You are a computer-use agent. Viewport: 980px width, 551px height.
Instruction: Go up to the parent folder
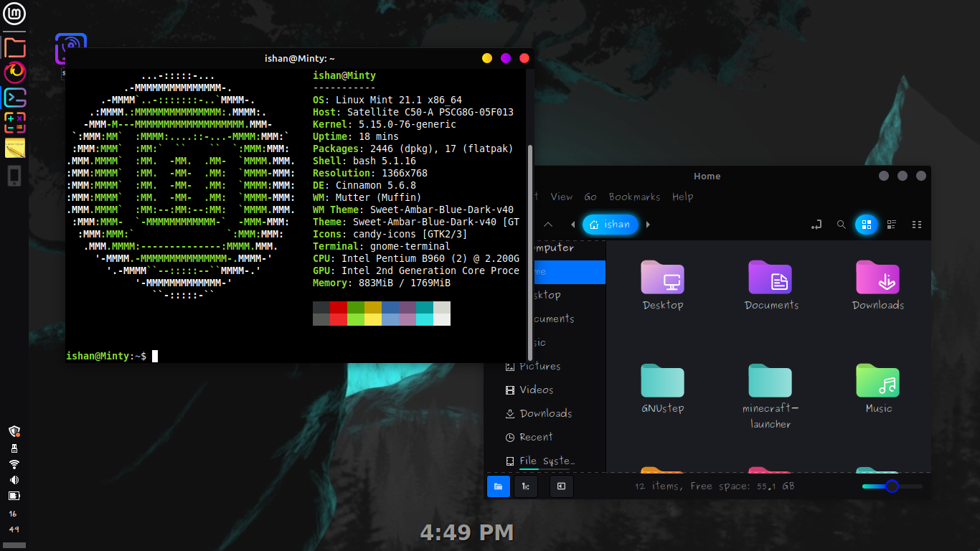548,225
